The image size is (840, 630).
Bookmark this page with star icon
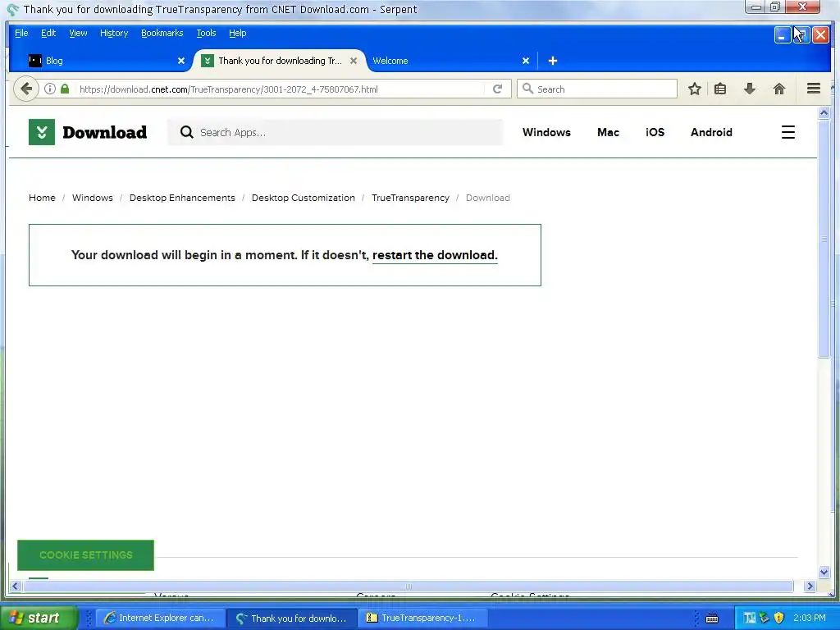click(x=694, y=89)
